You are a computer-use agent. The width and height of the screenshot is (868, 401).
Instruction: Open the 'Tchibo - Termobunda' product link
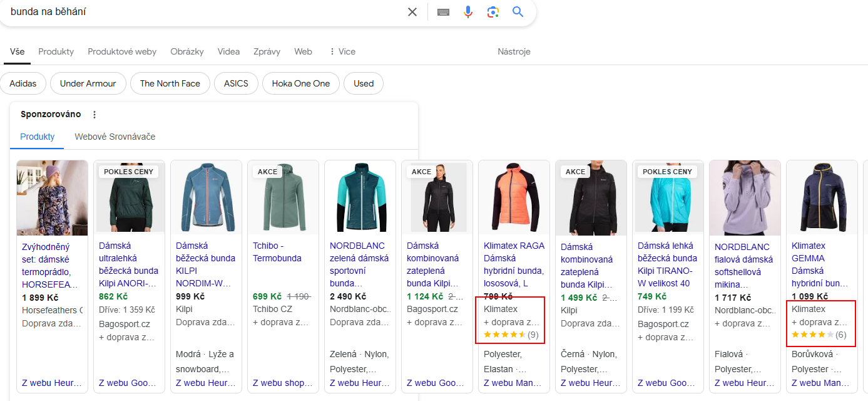tap(277, 252)
